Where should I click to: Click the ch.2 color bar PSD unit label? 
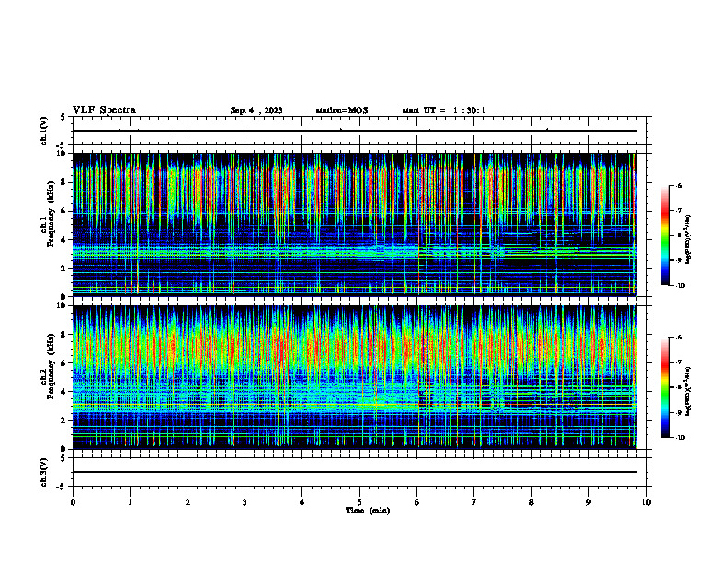tap(688, 392)
